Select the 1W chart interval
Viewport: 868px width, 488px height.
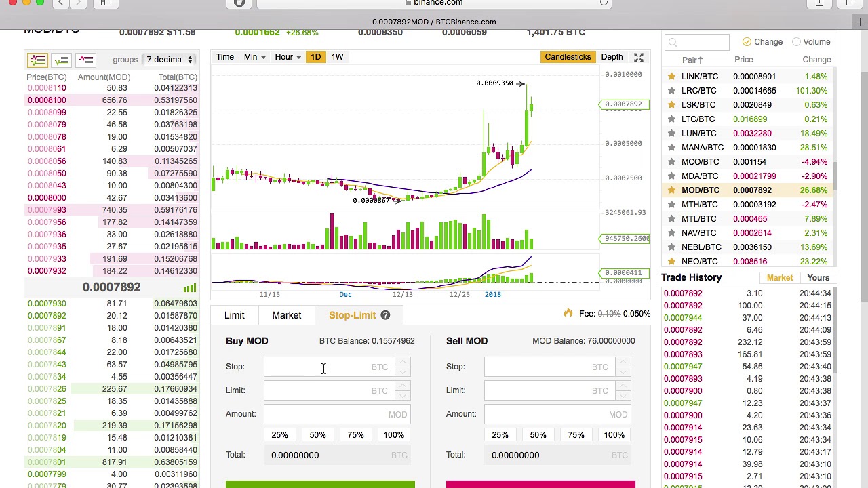pos(337,57)
